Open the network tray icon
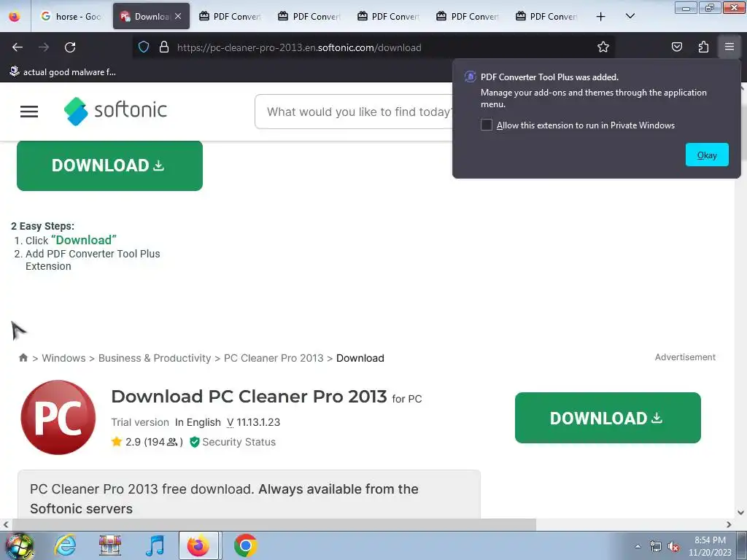This screenshot has width=747, height=560. [656, 547]
